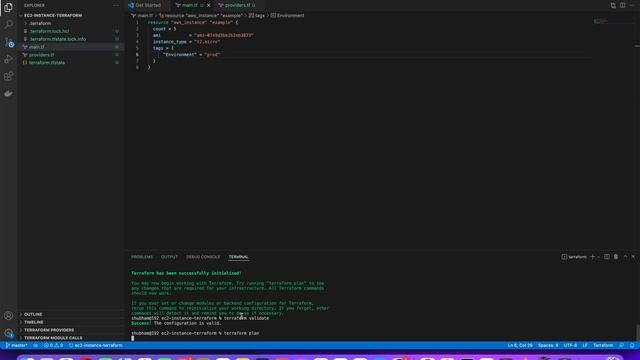
Task: Expand the Outline section
Action: pos(71,314)
